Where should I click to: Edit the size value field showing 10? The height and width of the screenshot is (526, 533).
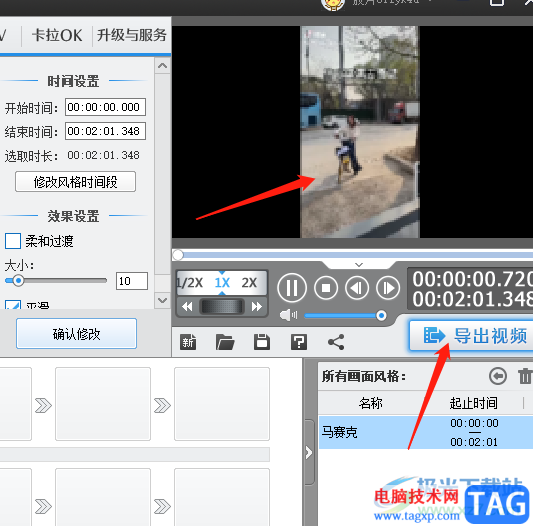132,281
